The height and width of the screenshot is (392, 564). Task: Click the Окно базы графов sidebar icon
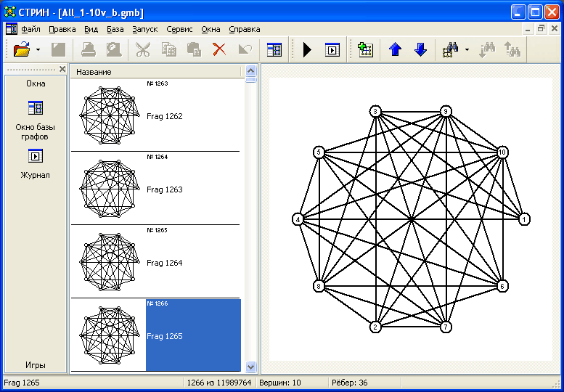[x=36, y=107]
